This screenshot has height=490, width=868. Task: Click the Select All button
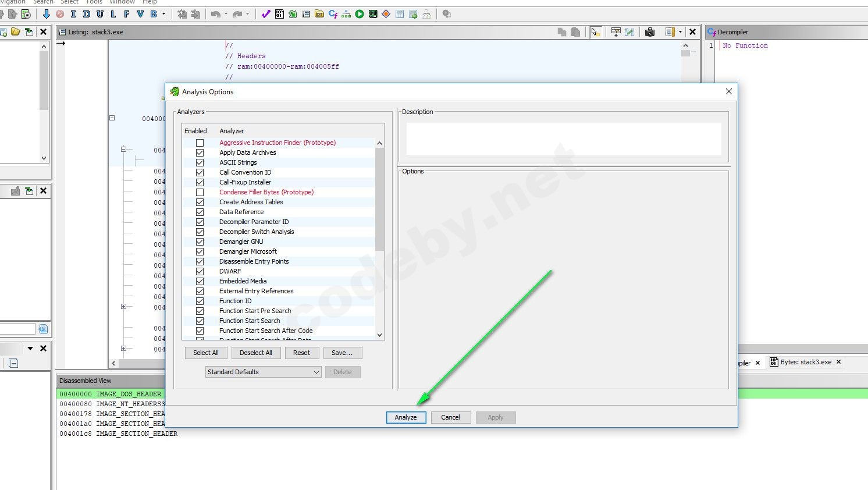click(206, 353)
